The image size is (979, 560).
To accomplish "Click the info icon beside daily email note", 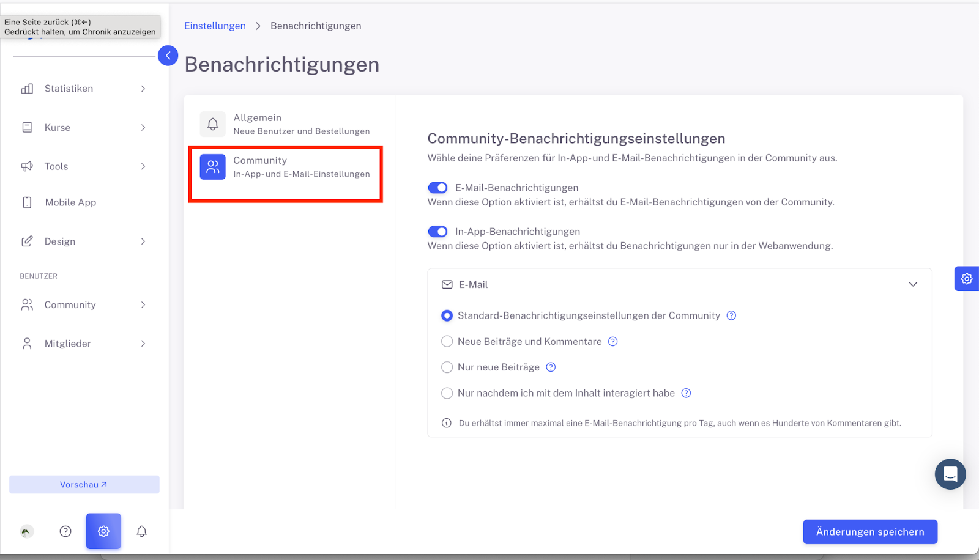I will coord(447,423).
